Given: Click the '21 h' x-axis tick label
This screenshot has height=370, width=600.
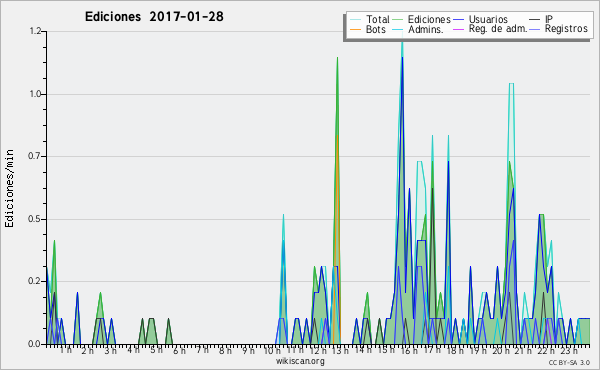Looking at the screenshot, I should pyautogui.click(x=523, y=351).
